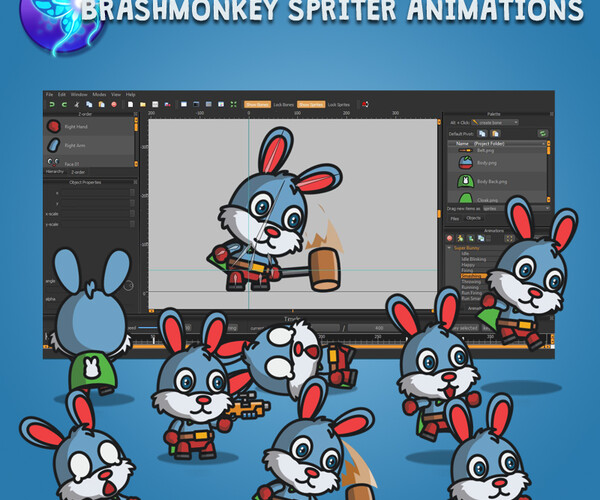
Task: Open the Alt+Click create bone dropdown
Action: coord(495,122)
